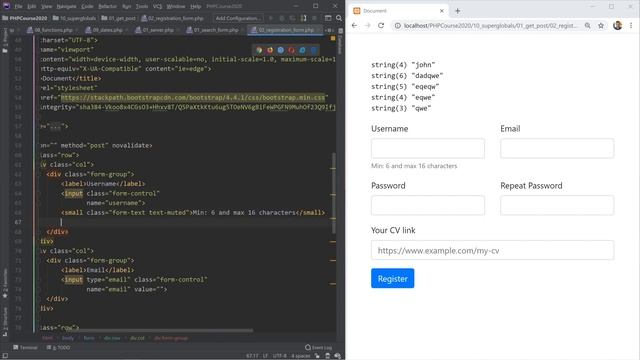Open the Add Configuration dropdown

[x=238, y=18]
